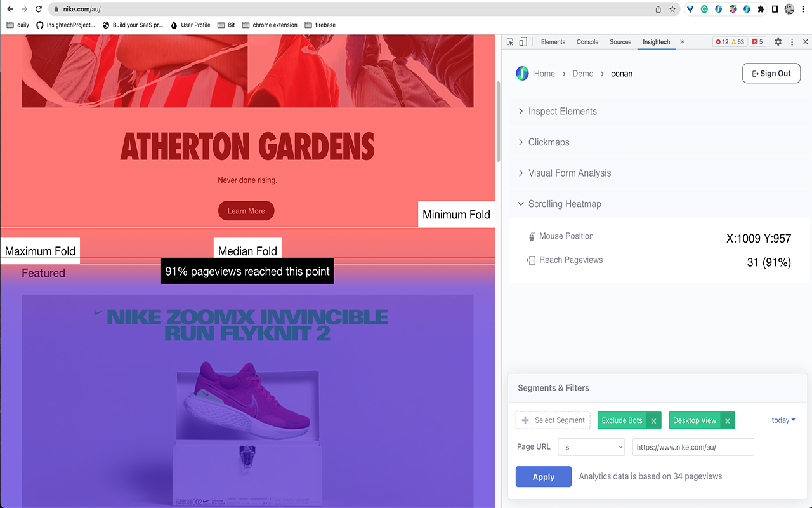Screen dimensions: 812x508
Task: Click the Nike ZoomX Invincible shoe image
Action: tap(247, 401)
